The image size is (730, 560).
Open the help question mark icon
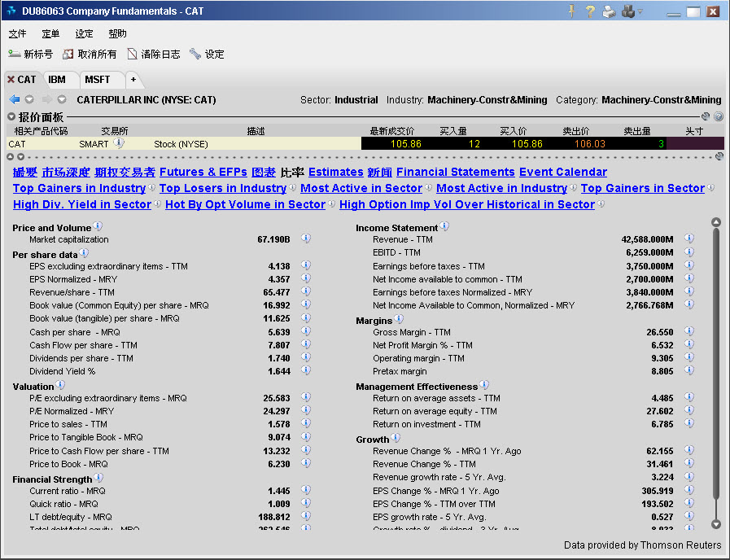coord(590,11)
